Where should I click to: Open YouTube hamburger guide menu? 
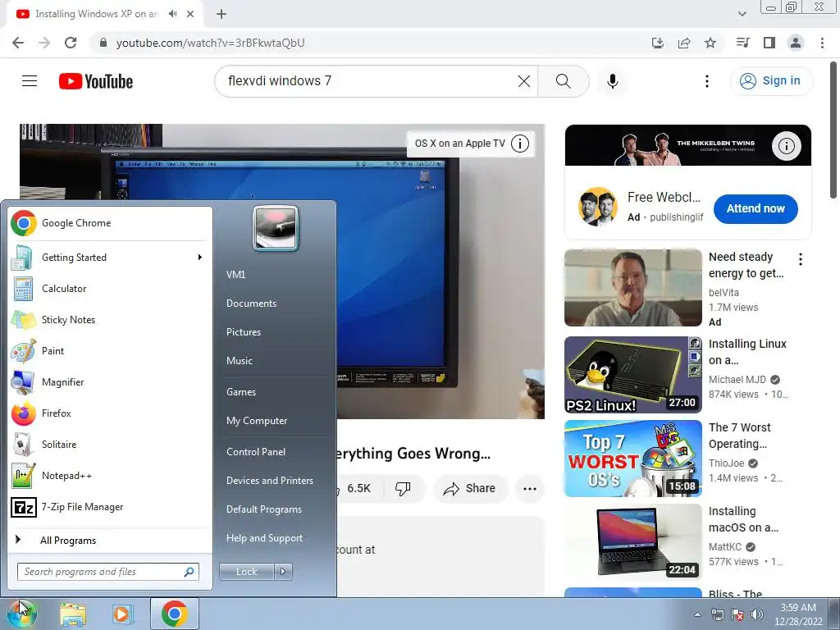[30, 81]
